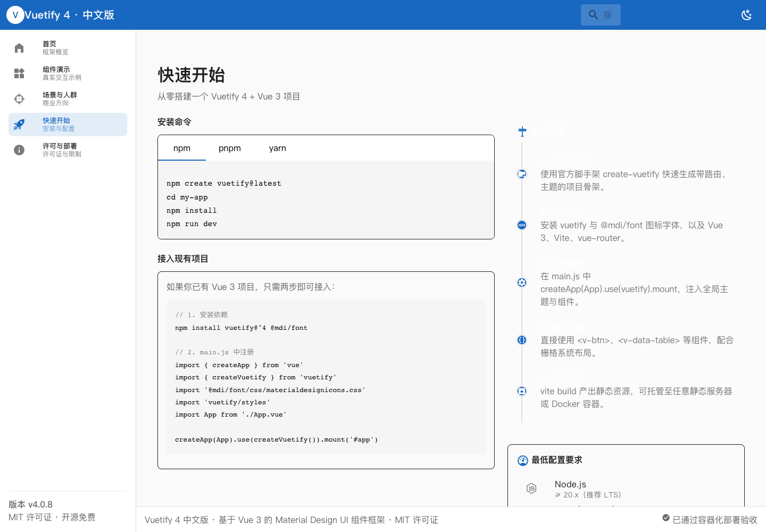Switch to the yarn tab

tap(278, 148)
